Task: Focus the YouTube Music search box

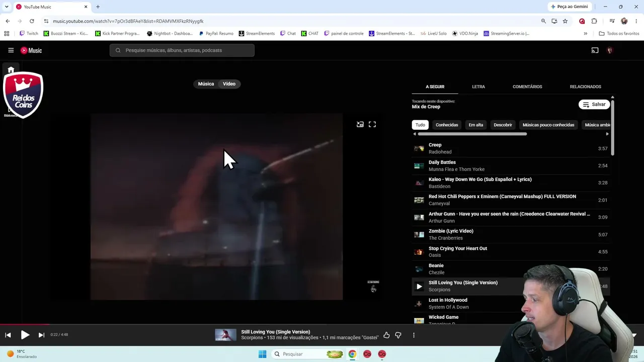Action: (182, 50)
